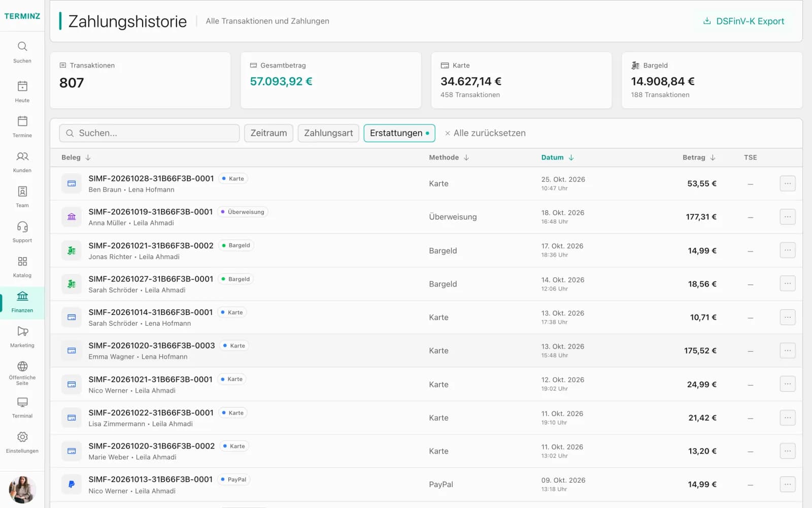
Task: Click date 25. Okt. 2026
Action: (x=563, y=179)
